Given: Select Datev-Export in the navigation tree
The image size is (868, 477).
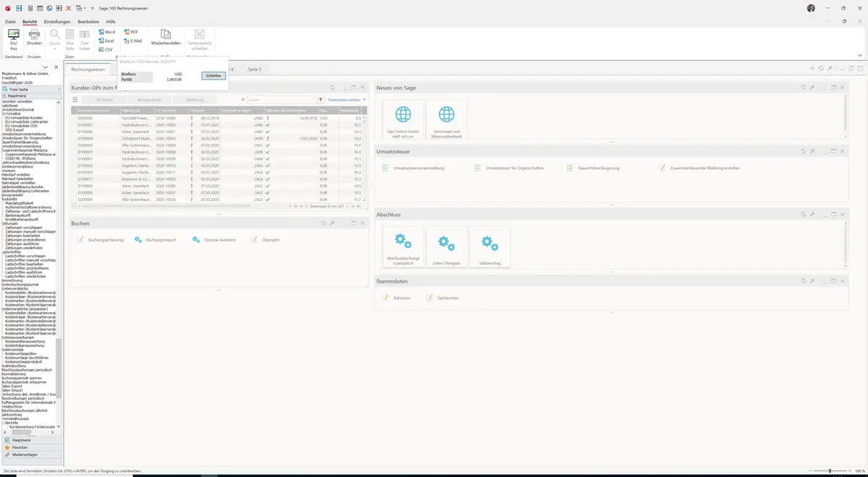Looking at the screenshot, I should (12, 387).
